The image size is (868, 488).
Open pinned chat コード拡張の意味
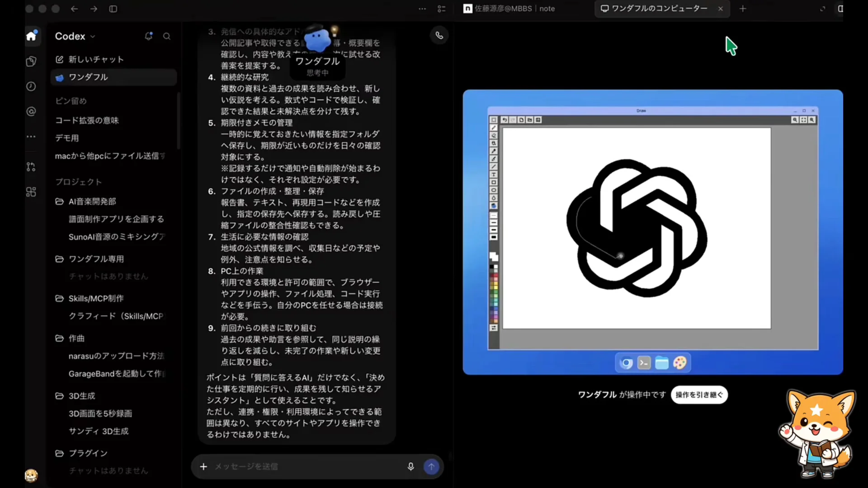87,121
